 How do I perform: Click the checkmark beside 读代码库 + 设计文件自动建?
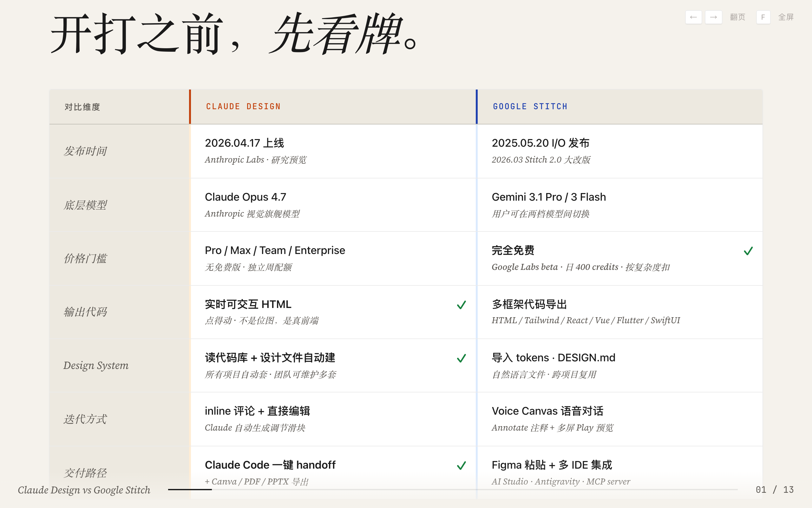pyautogui.click(x=462, y=358)
